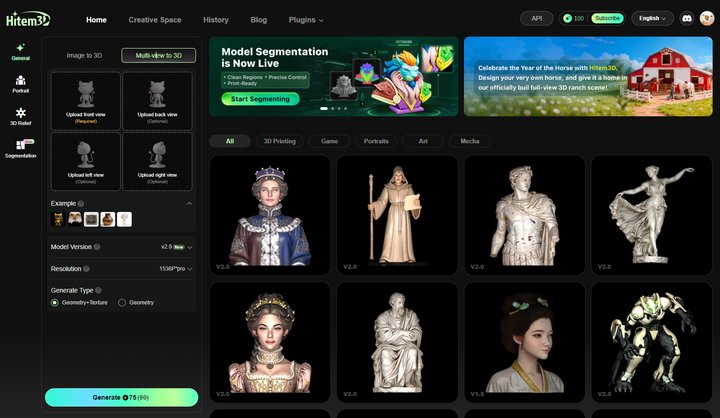The height and width of the screenshot is (418, 720).
Task: Open the Plugins dropdown menu
Action: click(306, 20)
